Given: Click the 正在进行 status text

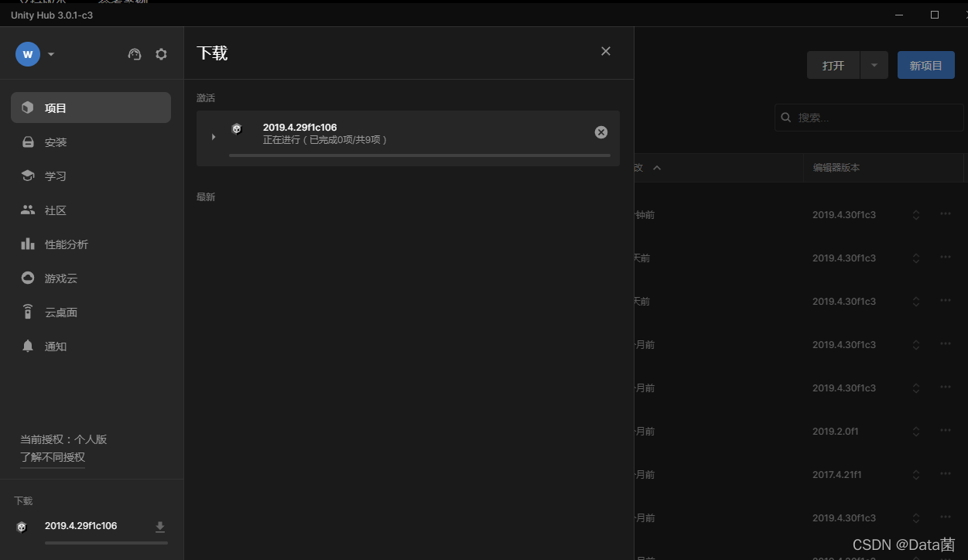Looking at the screenshot, I should 325,140.
